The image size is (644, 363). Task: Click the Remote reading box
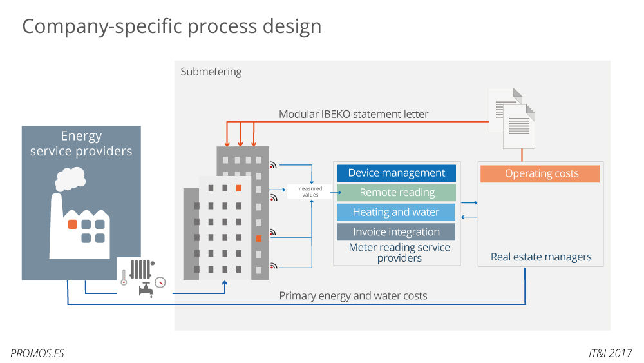(x=396, y=192)
